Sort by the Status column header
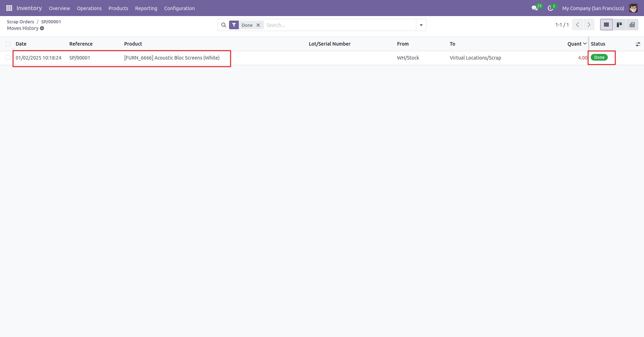The image size is (644, 337). point(598,44)
